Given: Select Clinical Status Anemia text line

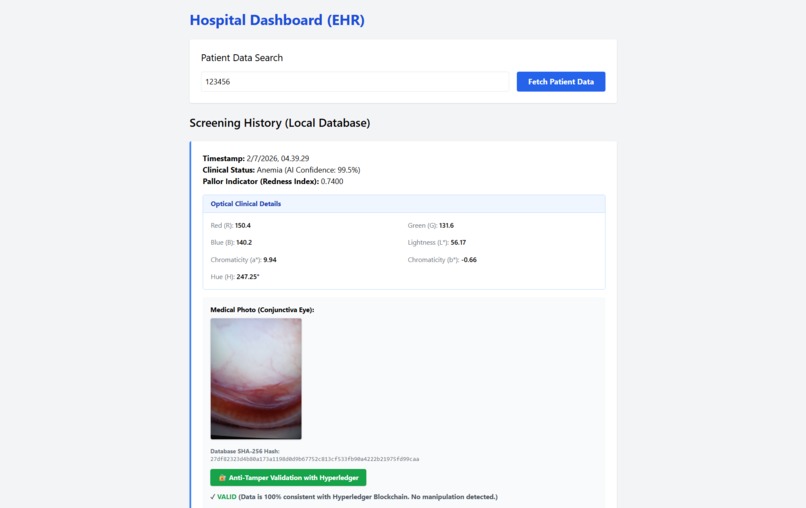Looking at the screenshot, I should click(x=281, y=170).
